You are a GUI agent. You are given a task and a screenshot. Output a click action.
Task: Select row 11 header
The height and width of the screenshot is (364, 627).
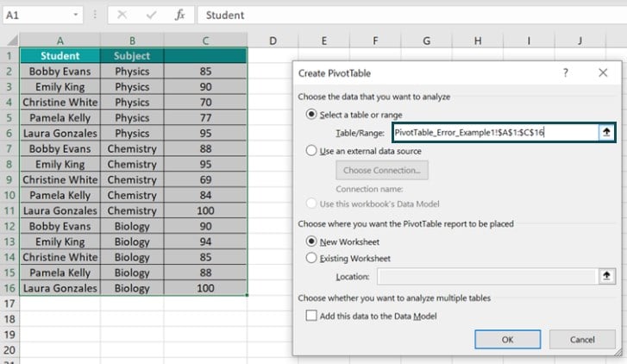[x=9, y=210]
